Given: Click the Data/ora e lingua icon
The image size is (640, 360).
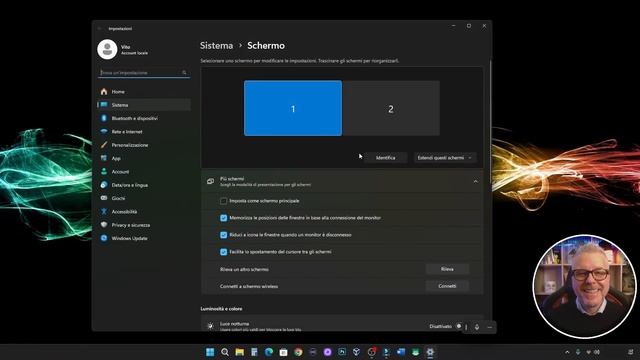Looking at the screenshot, I should [x=104, y=185].
